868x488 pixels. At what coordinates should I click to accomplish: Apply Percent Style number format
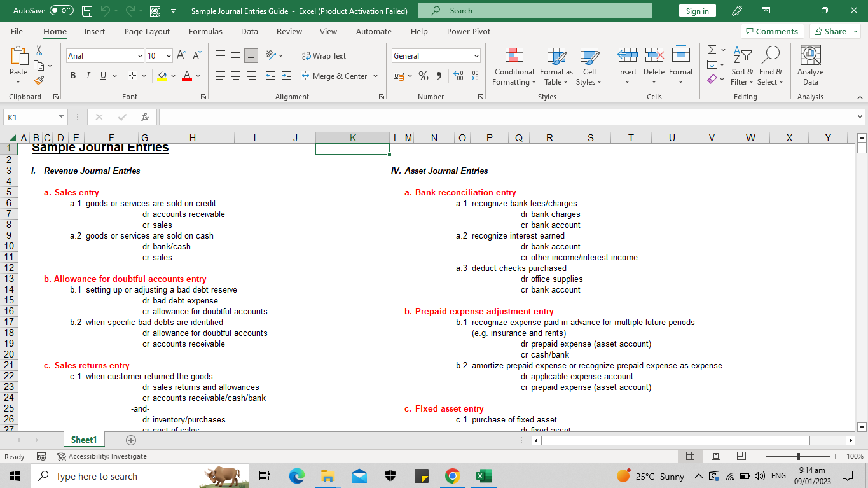click(424, 76)
